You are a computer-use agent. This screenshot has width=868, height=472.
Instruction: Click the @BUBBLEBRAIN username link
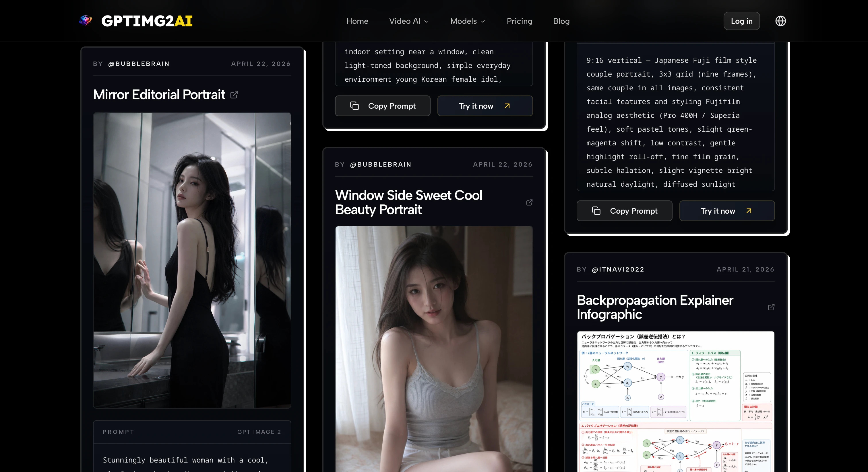139,64
